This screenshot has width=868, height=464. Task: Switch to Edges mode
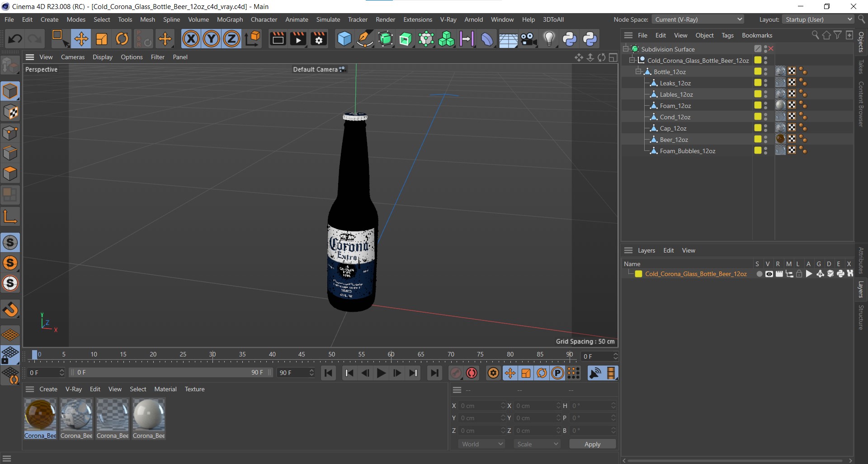(x=10, y=153)
